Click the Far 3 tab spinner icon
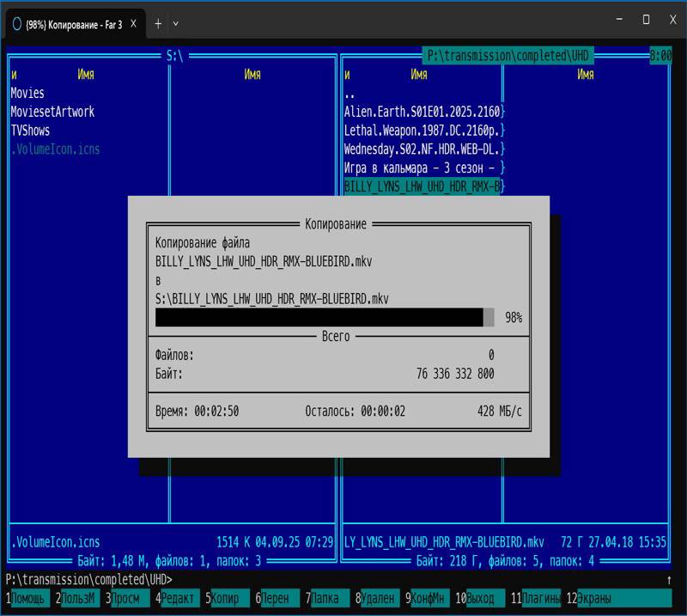This screenshot has height=616, width=687. tap(16, 24)
